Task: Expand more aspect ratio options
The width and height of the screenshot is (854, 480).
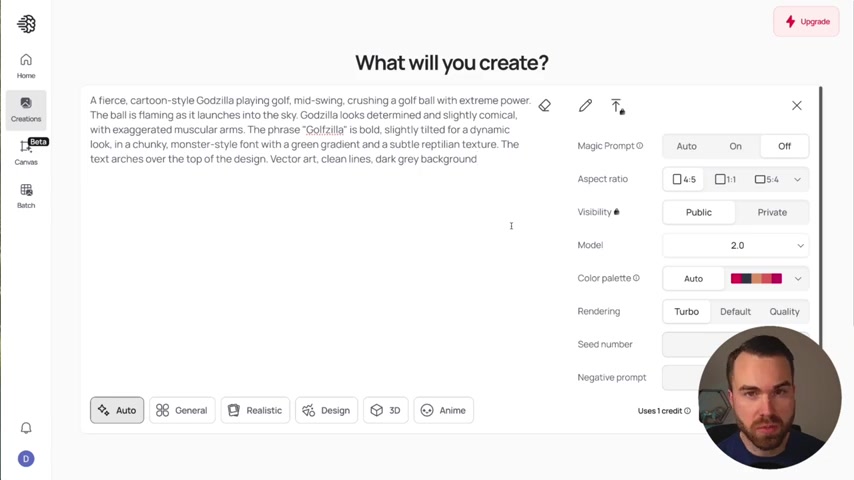Action: (797, 179)
